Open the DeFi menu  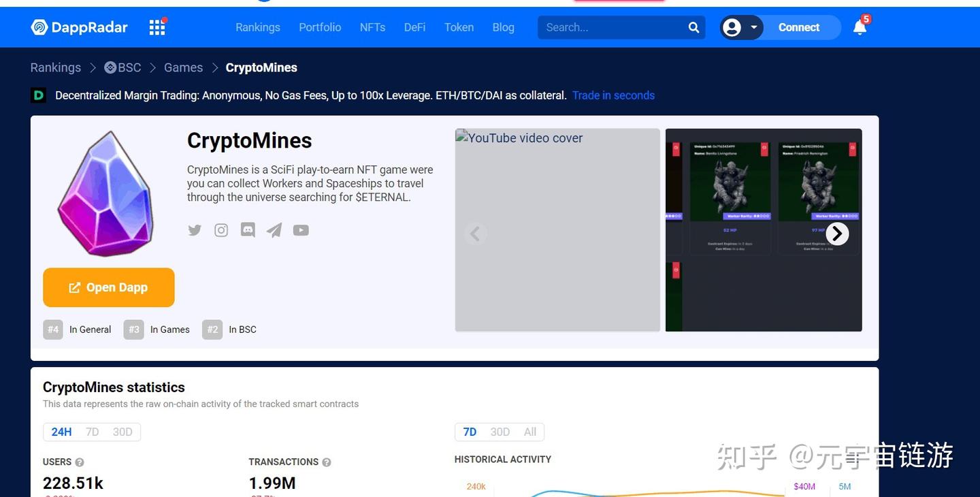pos(414,27)
